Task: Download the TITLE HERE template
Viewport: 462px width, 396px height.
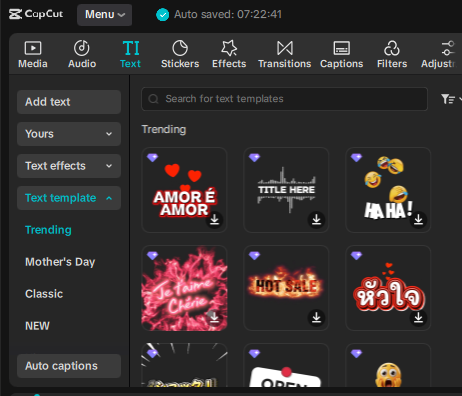Action: pos(316,219)
